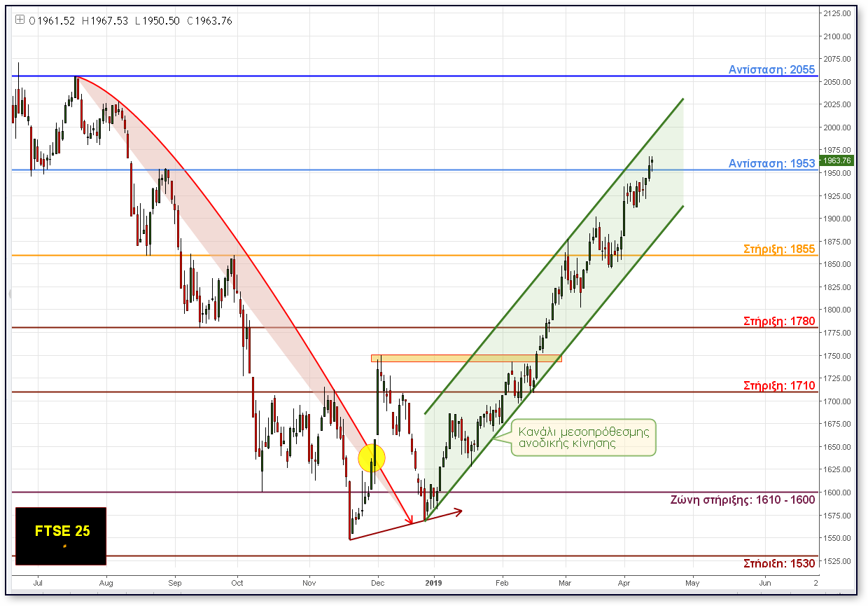This screenshot has width=868, height=606.
Task: Select the Αντίσταση: 2055 label
Action: click(771, 69)
